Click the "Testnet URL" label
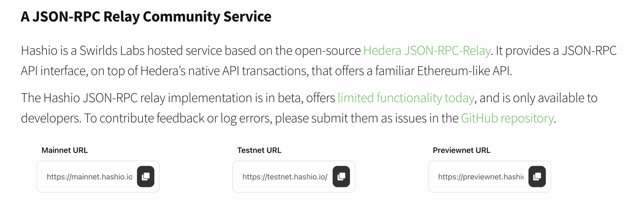644x213 pixels. coord(259,150)
